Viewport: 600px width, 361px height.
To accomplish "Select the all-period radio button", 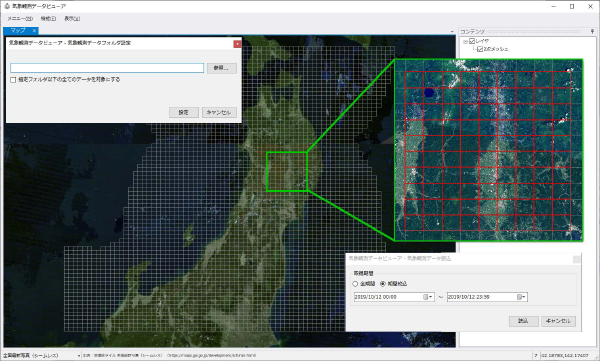I will pos(355,284).
